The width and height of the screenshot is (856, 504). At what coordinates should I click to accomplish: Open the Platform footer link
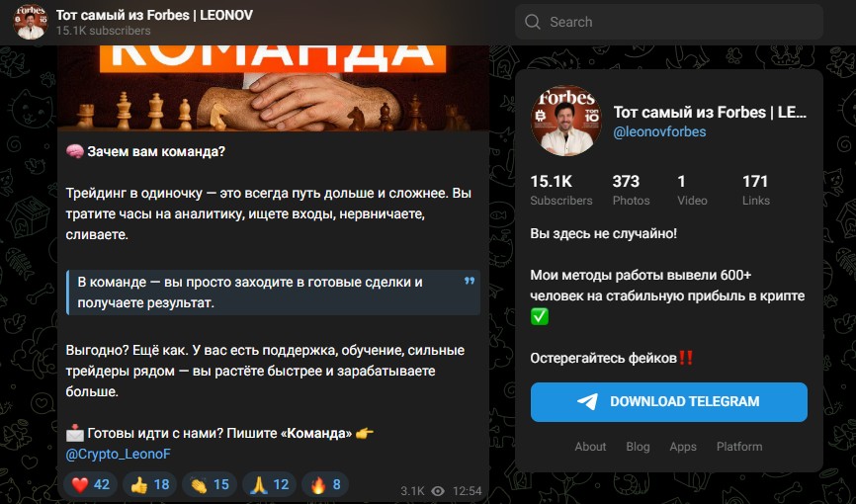(739, 447)
